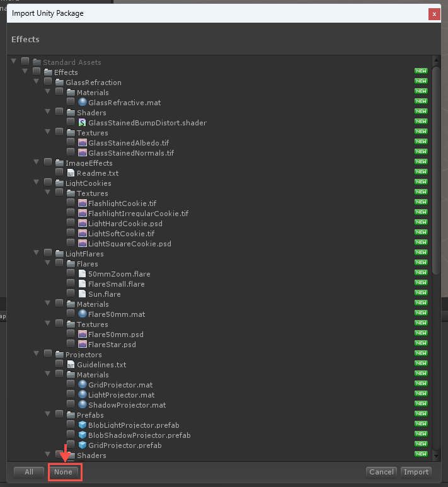Click the Import button
This screenshot has height=487, width=448.
point(416,472)
